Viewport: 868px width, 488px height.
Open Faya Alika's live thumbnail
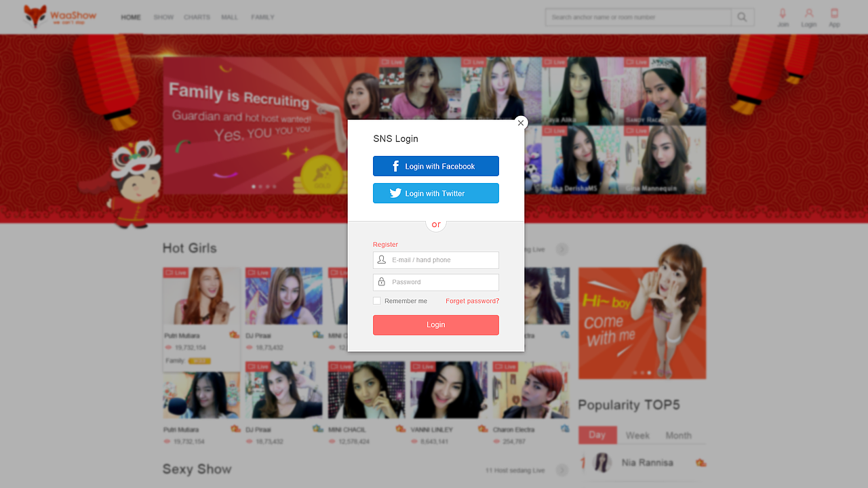[x=583, y=91]
